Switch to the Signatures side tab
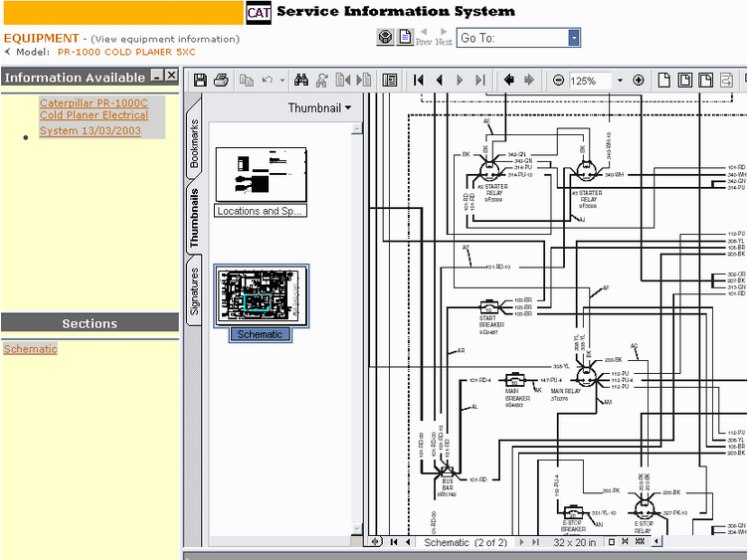749x560 pixels. tap(194, 290)
